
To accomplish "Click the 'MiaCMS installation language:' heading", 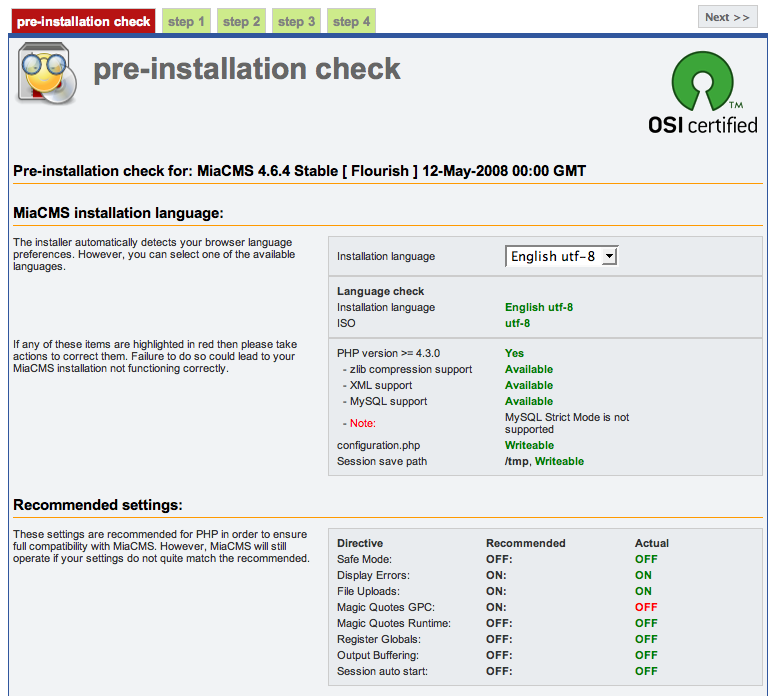I will tap(118, 213).
